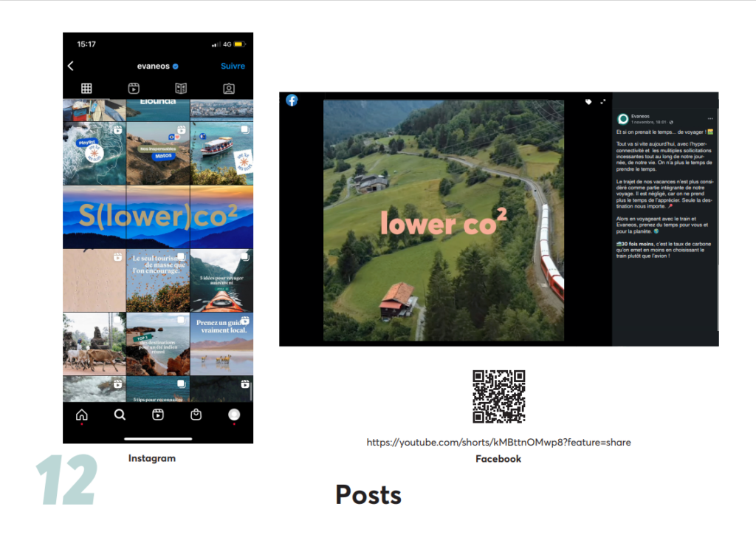Open the Playlist wave post thumbnail
This screenshot has width=756, height=535.
tap(94, 154)
